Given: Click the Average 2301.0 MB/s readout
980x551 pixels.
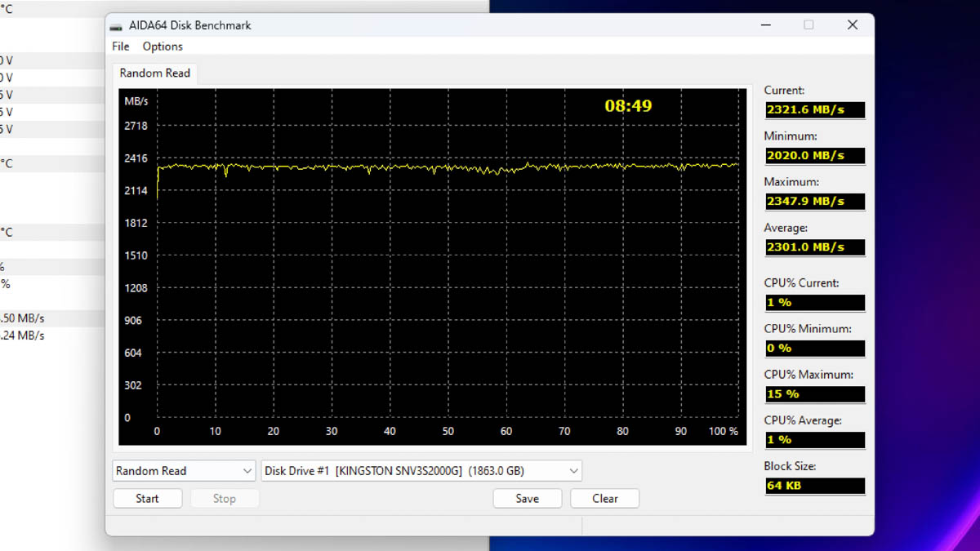Looking at the screenshot, I should tap(814, 247).
